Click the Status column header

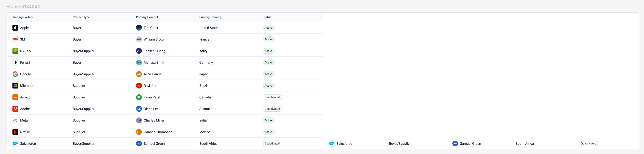(x=267, y=17)
